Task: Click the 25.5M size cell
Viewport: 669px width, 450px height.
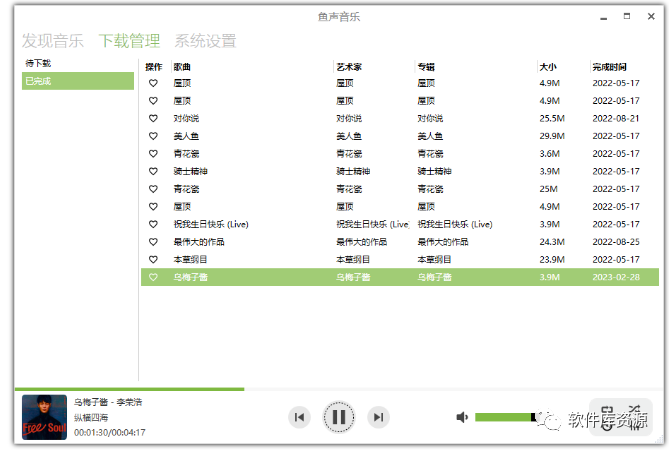Action: (x=552, y=118)
